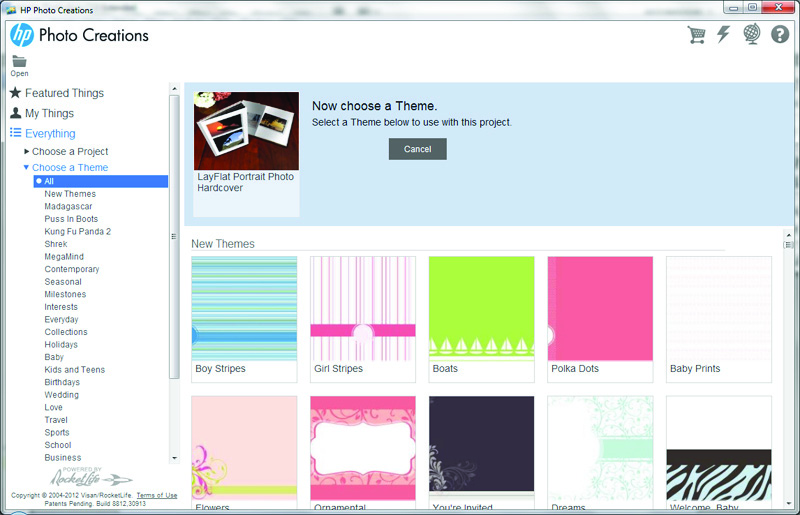Click the lightning bolt quick action icon
Image resolution: width=800 pixels, height=515 pixels.
click(x=723, y=35)
